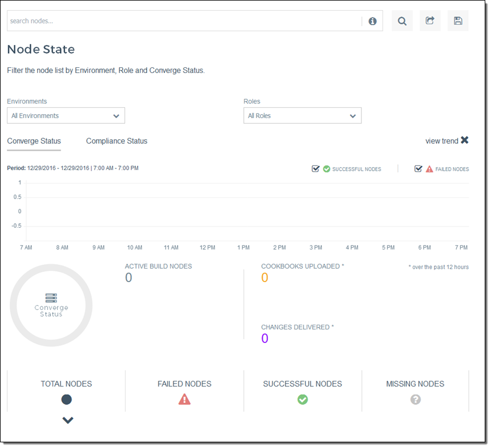Expand the Total Nodes chevron arrow
This screenshot has height=448, width=491.
67,421
